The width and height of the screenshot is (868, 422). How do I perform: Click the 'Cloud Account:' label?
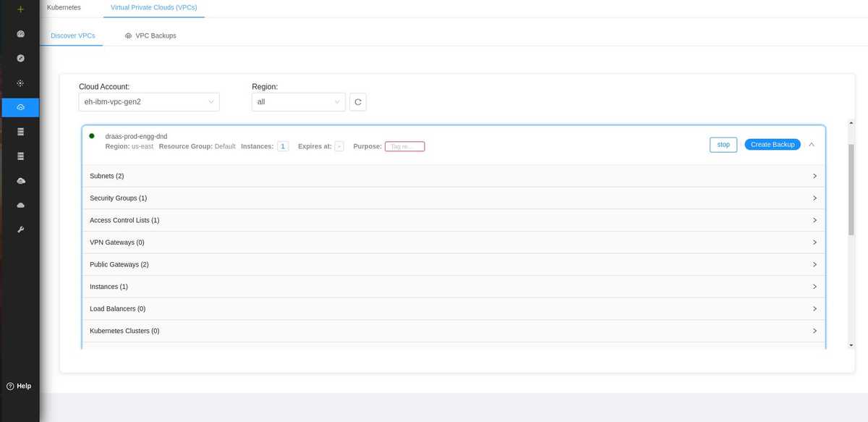[x=104, y=87]
